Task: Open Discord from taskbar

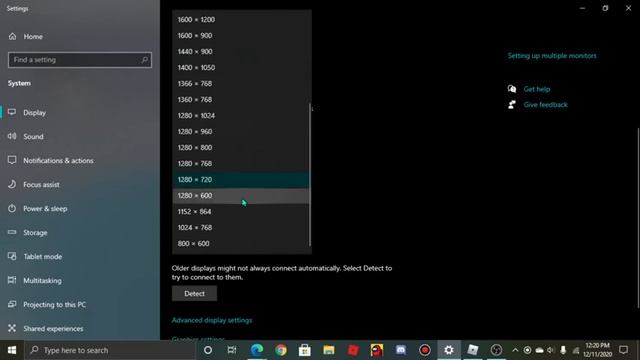Action: coord(401,350)
